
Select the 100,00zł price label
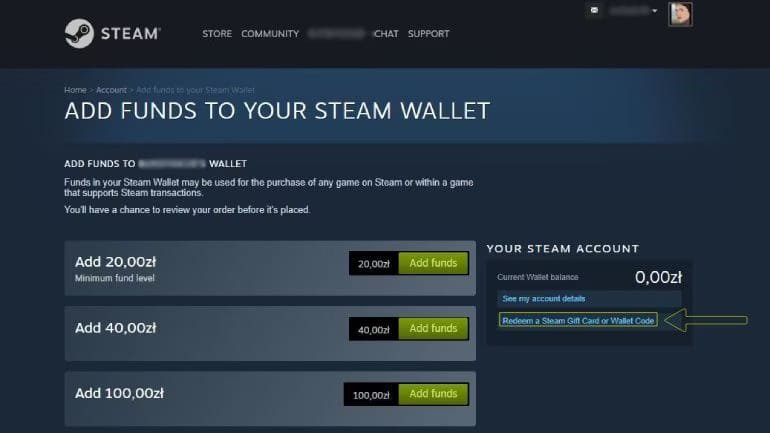coord(371,395)
